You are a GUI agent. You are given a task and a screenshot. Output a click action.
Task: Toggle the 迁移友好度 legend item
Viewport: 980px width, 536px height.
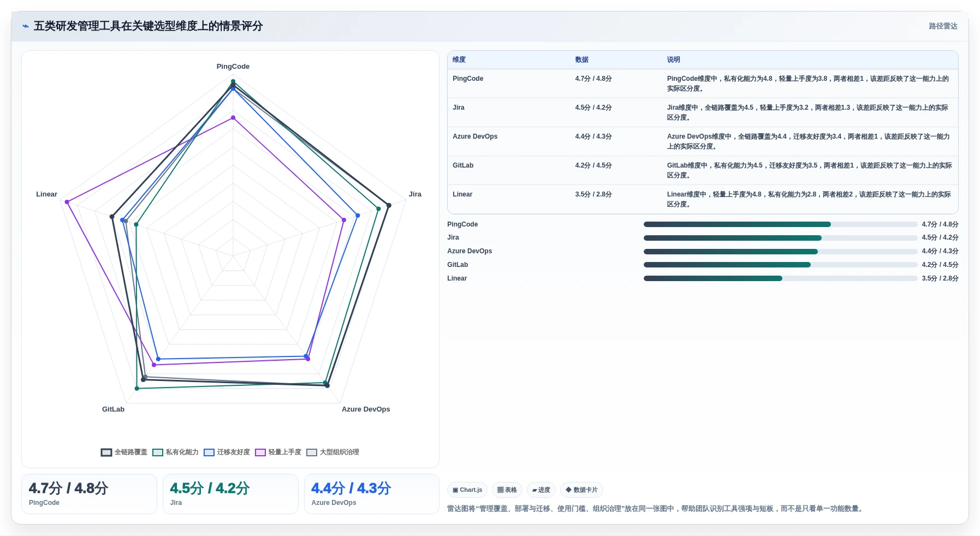[227, 452]
